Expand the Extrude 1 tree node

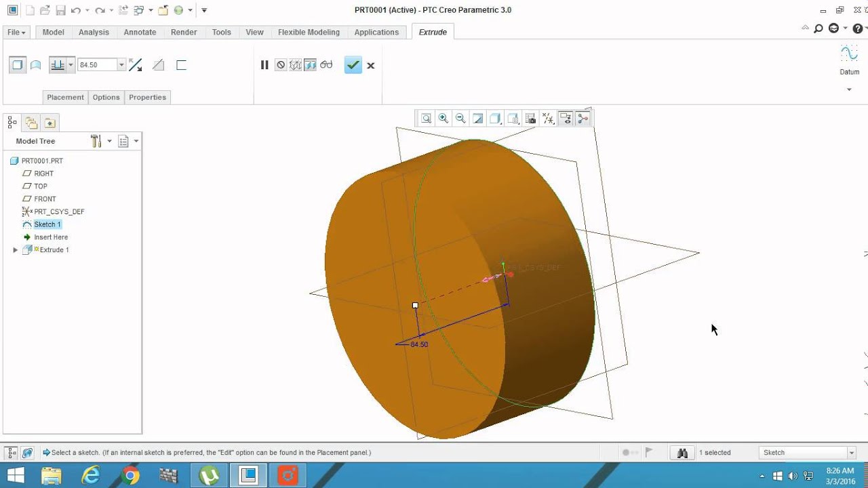pos(16,250)
